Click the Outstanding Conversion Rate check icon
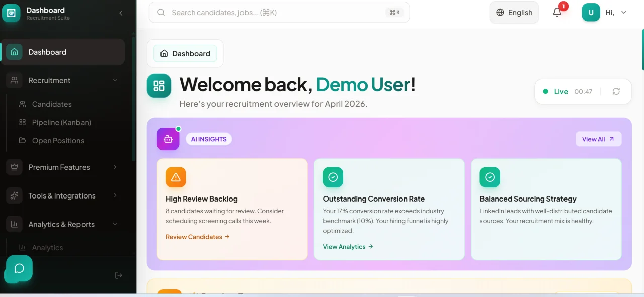This screenshot has height=297, width=644. pos(333,177)
